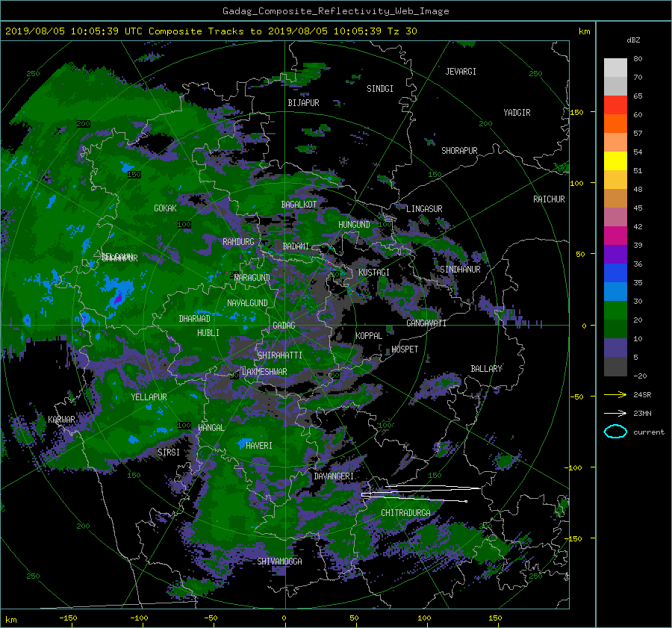The image size is (672, 628).
Task: Click the BAGALKOT city label
Action: coord(299,205)
